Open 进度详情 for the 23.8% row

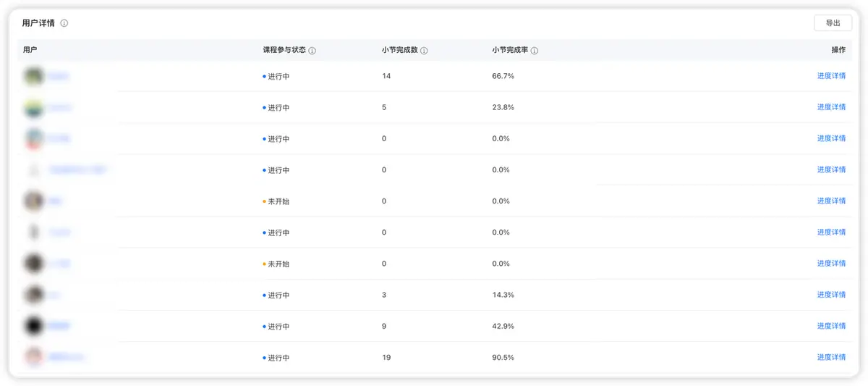tap(831, 107)
